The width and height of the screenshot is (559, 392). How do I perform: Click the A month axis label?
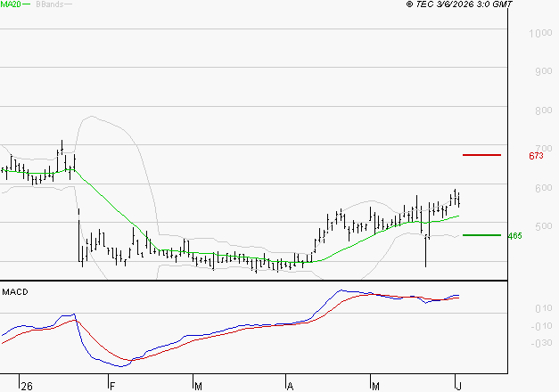pos(290,387)
